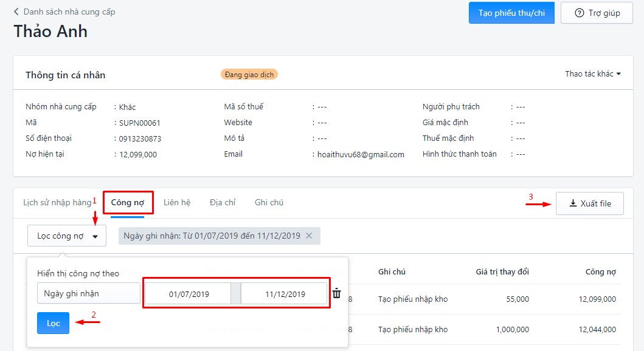Click the 55,000 value change cell

(518, 299)
